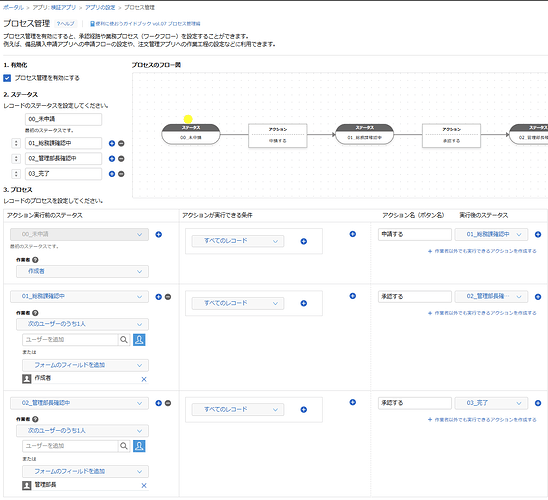Image resolution: width=548 pixels, height=500 pixels.
Task: Click the reorder handle for 03_完了 status
Action: pos(16,174)
